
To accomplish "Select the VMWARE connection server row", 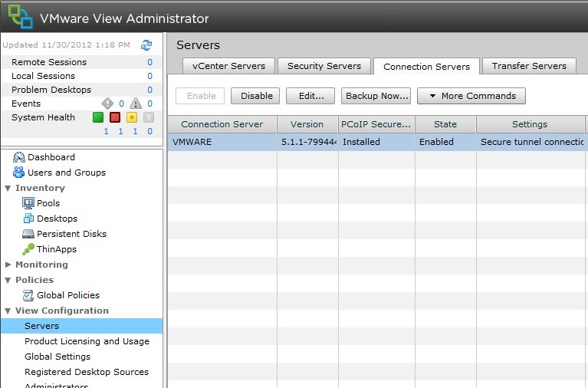I will coord(378,142).
